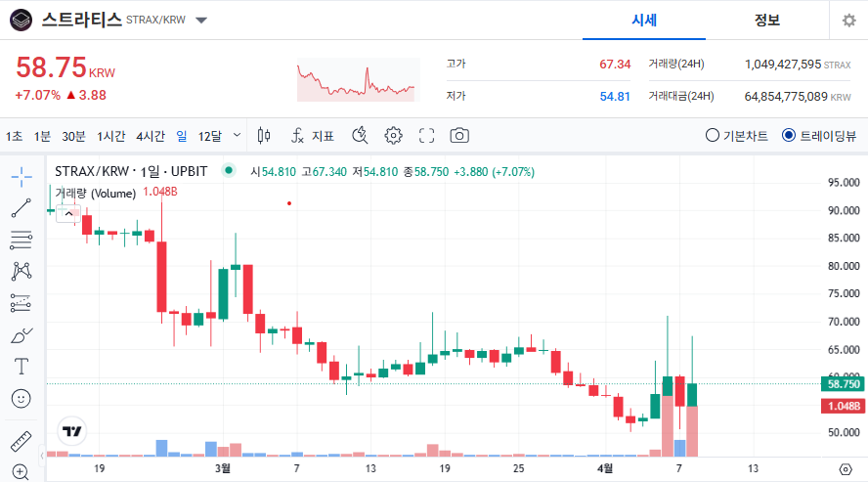Open the forecasting and measurement tools
868x482 pixels.
click(x=22, y=303)
